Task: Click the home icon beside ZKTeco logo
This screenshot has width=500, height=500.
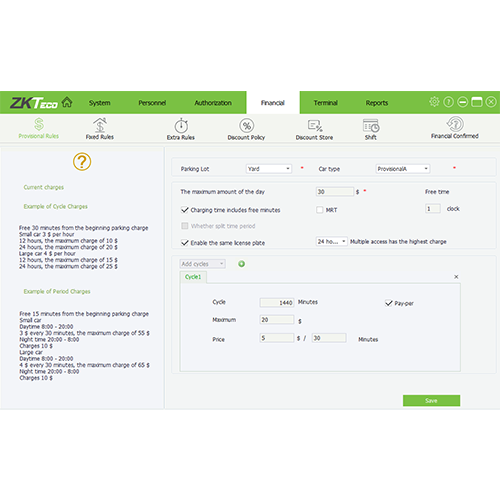Action: click(x=67, y=102)
